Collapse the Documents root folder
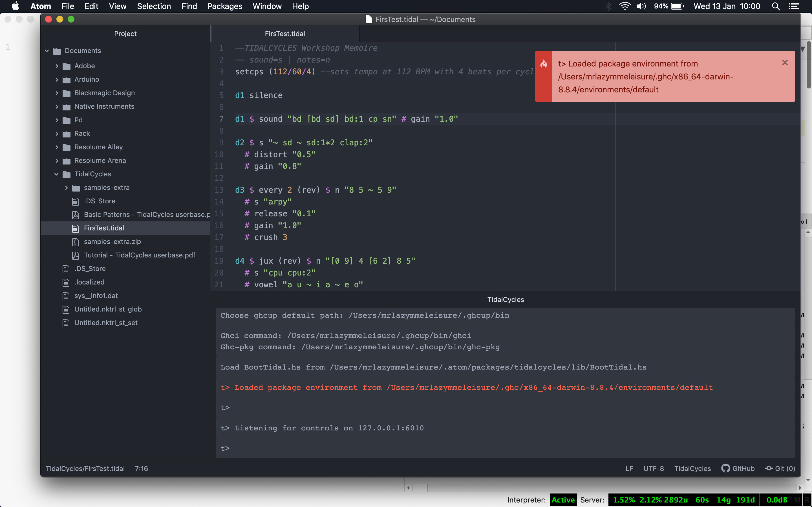Screen dimensions: 812x507 tap(47, 51)
